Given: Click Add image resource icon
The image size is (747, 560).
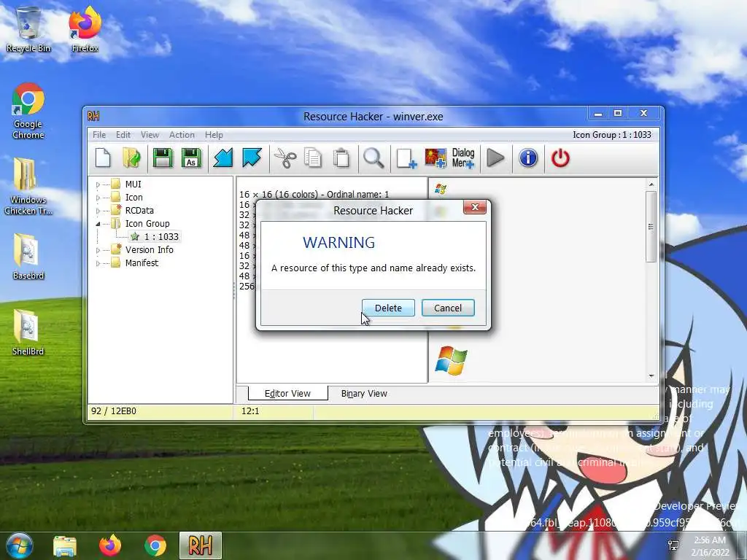Looking at the screenshot, I should (436, 158).
